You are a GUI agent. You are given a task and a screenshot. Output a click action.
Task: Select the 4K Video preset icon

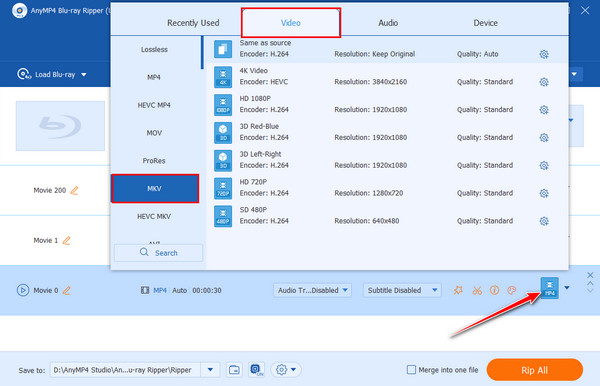point(223,77)
